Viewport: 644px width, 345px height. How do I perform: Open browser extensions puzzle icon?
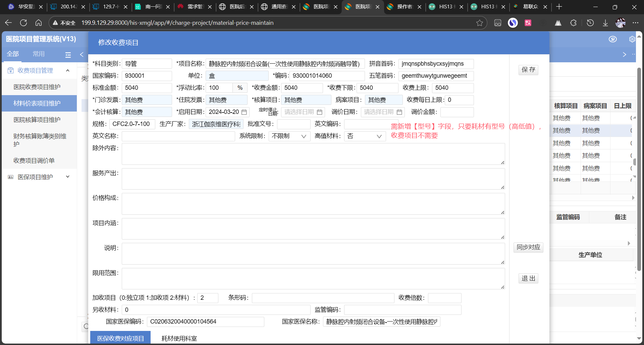(x=574, y=23)
